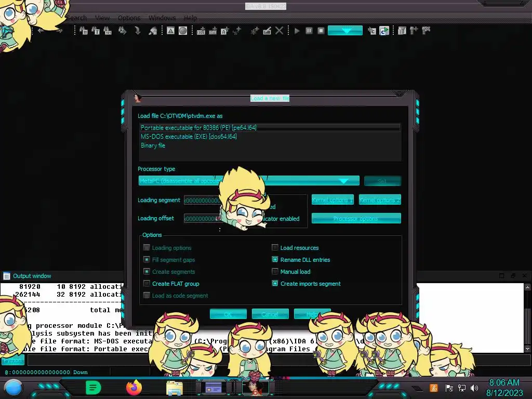Click the Loading segment input field

click(x=204, y=200)
